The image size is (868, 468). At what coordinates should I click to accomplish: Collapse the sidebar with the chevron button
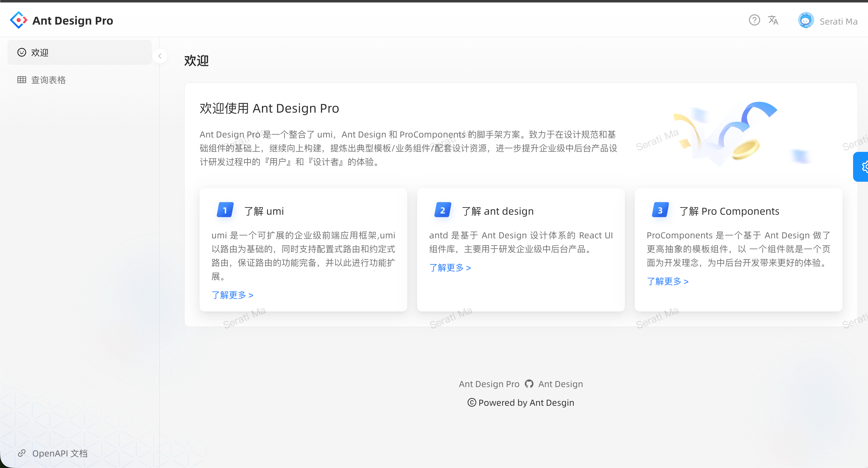(x=160, y=56)
